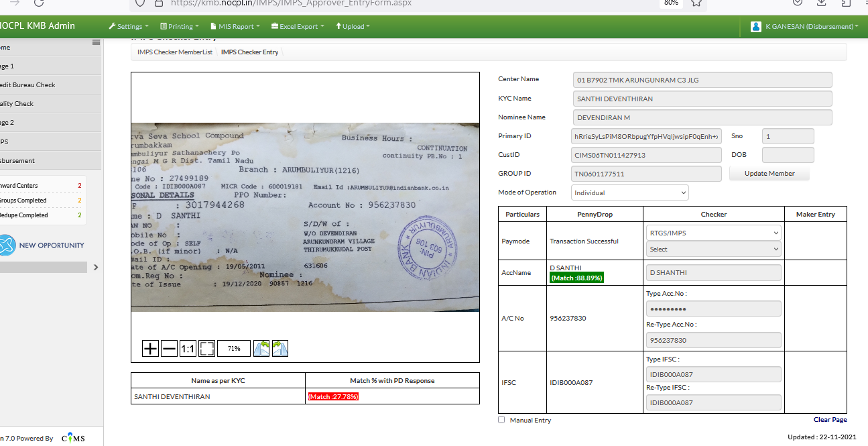Open Quality Check in the sidebar

point(51,104)
